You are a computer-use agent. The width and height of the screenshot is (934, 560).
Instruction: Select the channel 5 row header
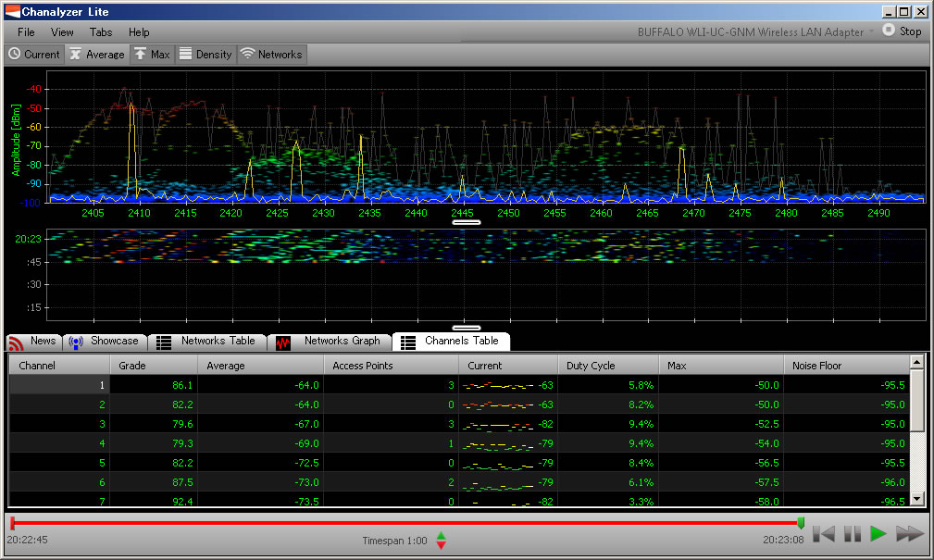pyautogui.click(x=59, y=462)
